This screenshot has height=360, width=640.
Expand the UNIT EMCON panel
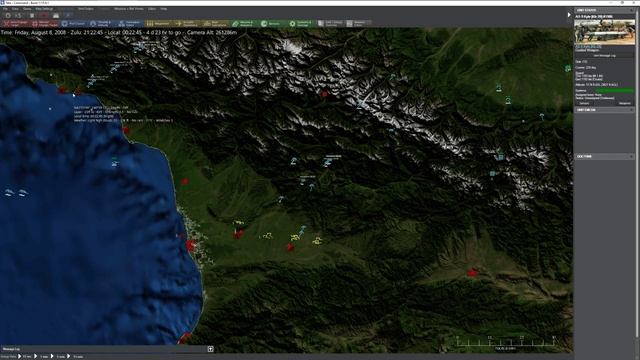pyautogui.click(x=605, y=110)
